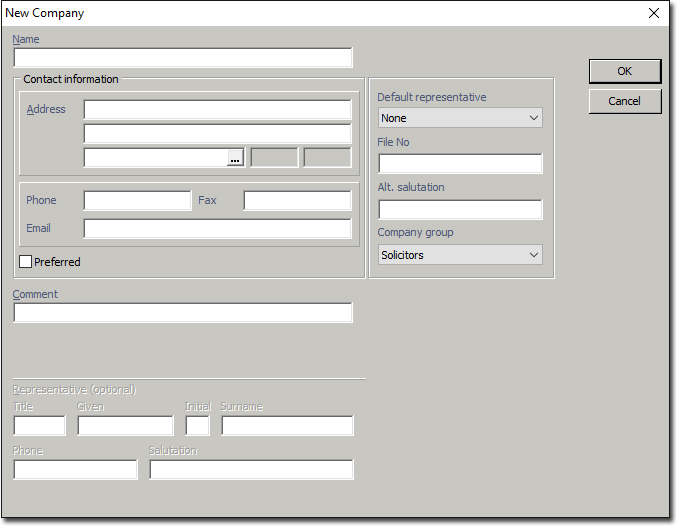Click the Phone field in Contact information

[x=137, y=201]
